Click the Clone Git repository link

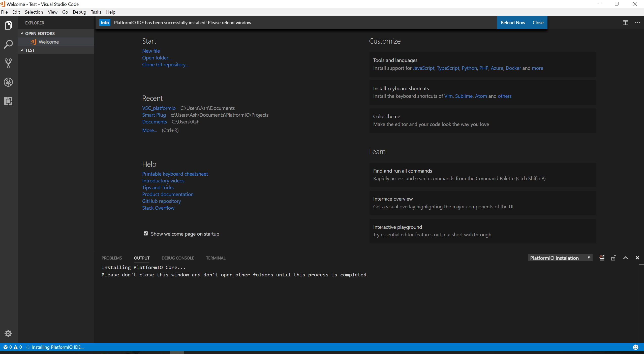pos(165,65)
